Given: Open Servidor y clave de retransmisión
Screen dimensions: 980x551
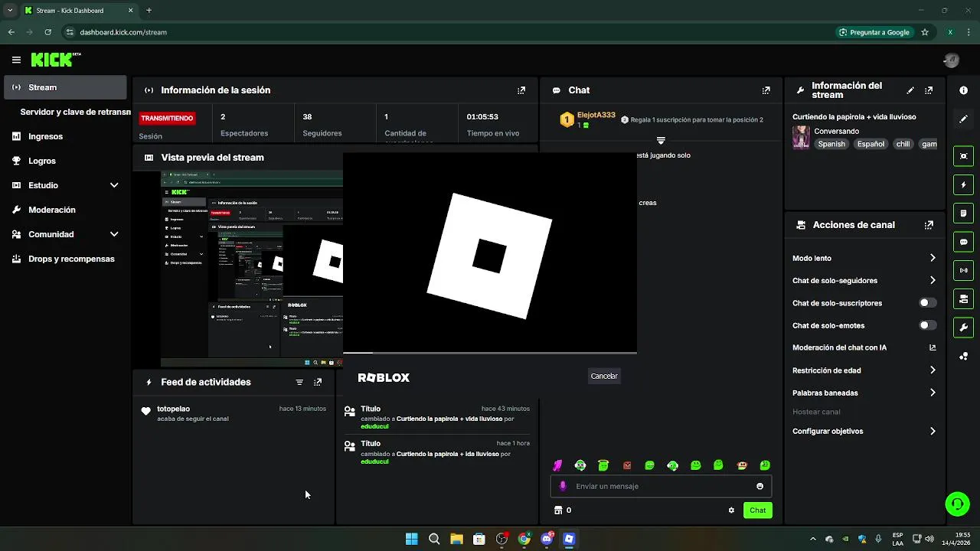Looking at the screenshot, I should pyautogui.click(x=75, y=112).
